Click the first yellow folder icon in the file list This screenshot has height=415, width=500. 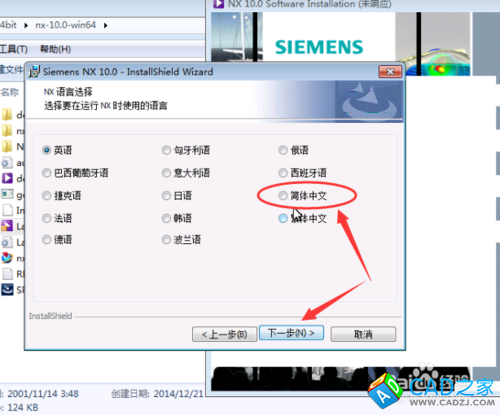pyautogui.click(x=7, y=115)
